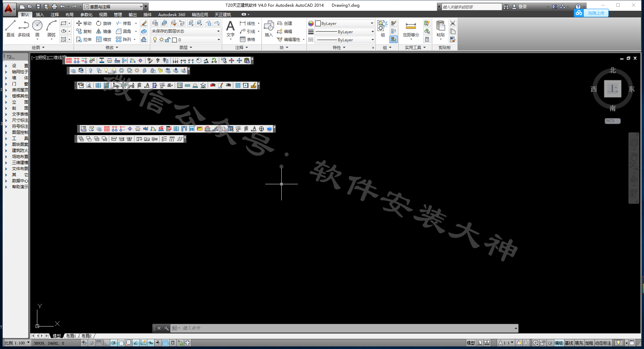Expand the 修改 panel dropdown
Screen dimensions: 644x349
[112, 47]
